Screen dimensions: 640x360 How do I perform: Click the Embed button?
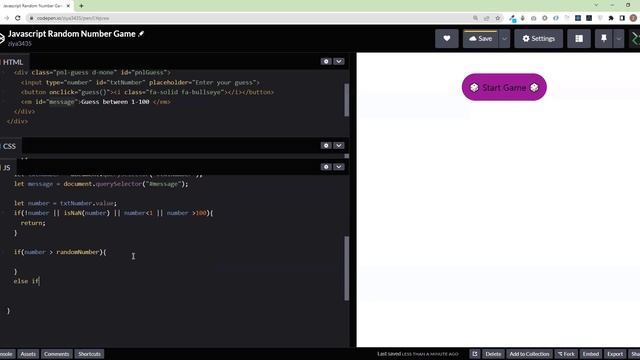click(x=591, y=354)
